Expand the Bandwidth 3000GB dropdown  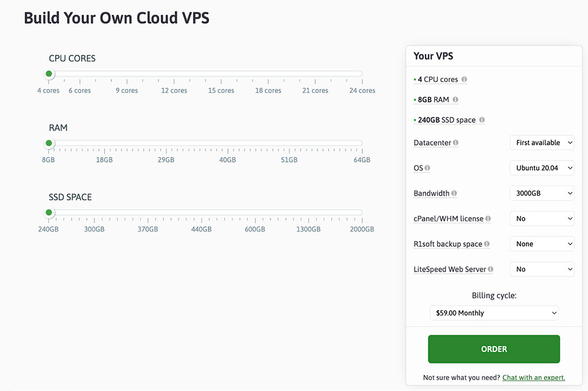pos(541,193)
